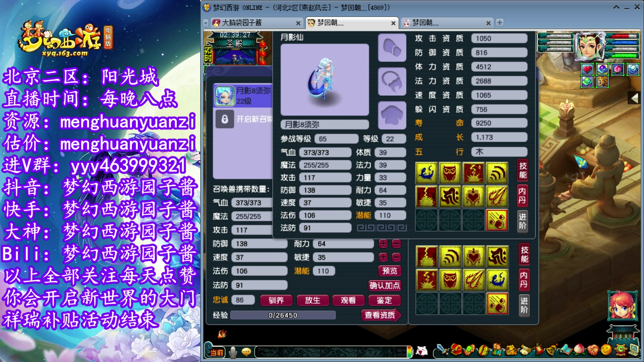The width and height of the screenshot is (644, 362).
Task: Click the 鉴定 button
Action: tap(384, 300)
